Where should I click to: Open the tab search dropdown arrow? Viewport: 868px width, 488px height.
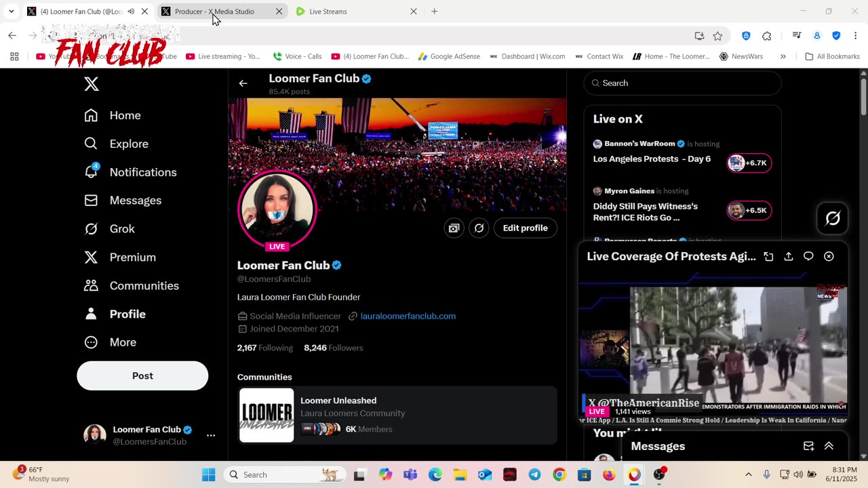click(x=12, y=12)
